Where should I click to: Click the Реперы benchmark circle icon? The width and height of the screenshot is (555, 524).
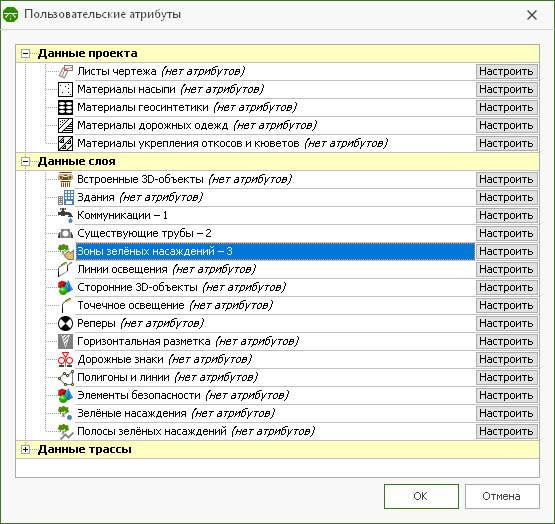(x=65, y=323)
